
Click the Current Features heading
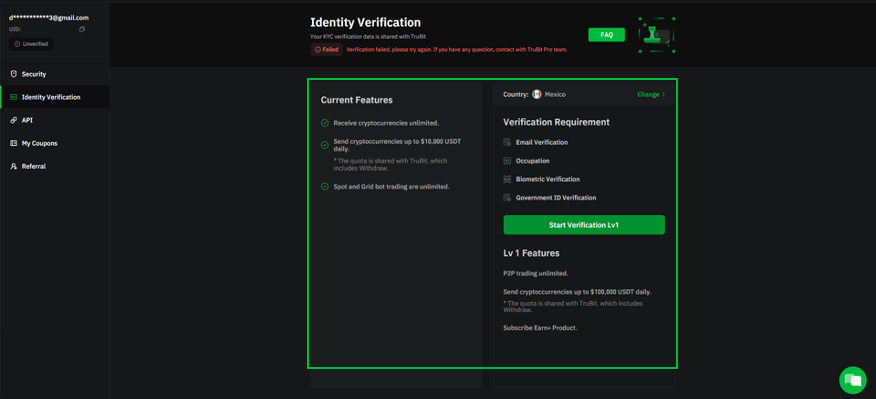(356, 100)
